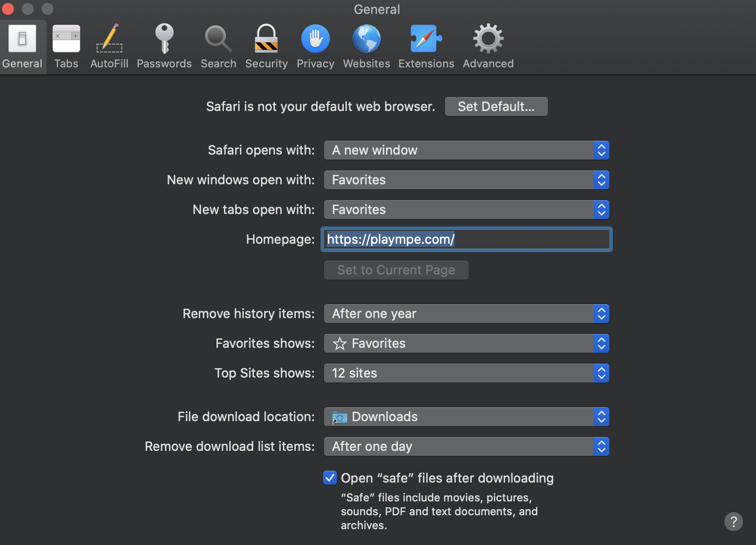Viewport: 756px width, 545px height.
Task: Open the Privacy hand icon pane
Action: click(x=316, y=47)
